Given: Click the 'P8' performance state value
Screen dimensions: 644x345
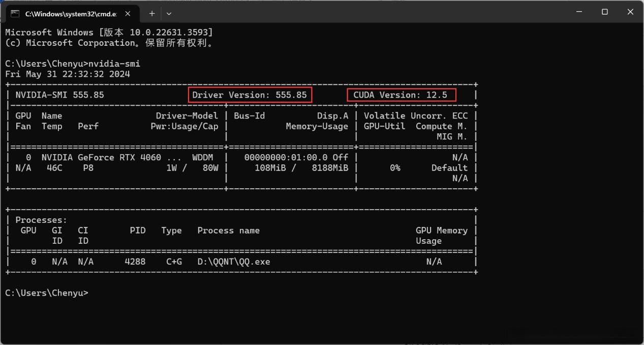Looking at the screenshot, I should pos(88,168).
